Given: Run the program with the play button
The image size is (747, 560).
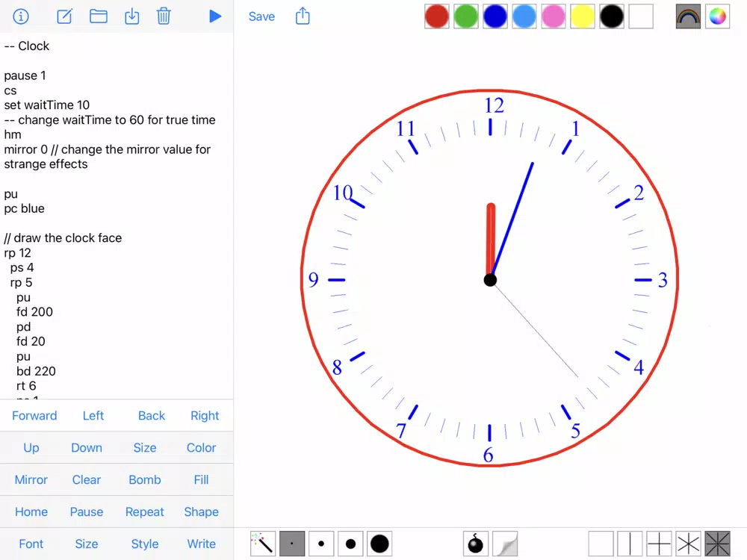Looking at the screenshot, I should pos(215,16).
